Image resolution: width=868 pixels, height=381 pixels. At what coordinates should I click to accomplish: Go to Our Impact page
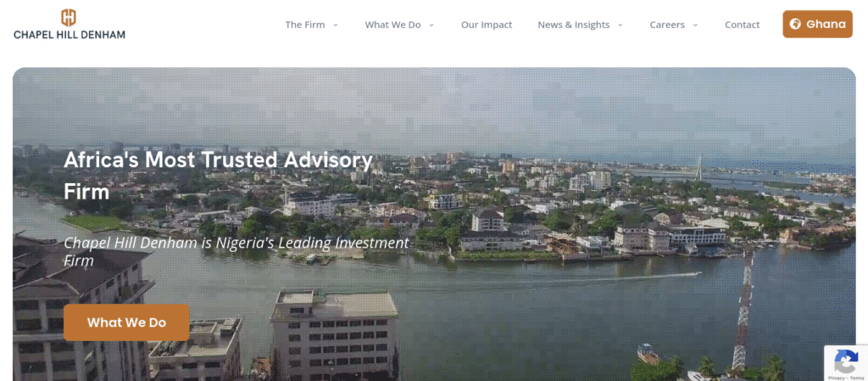pyautogui.click(x=487, y=25)
